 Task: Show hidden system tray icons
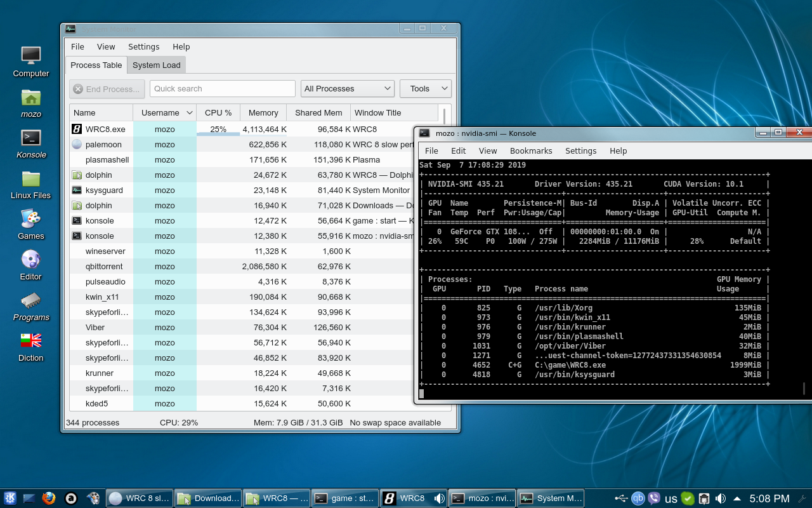737,498
